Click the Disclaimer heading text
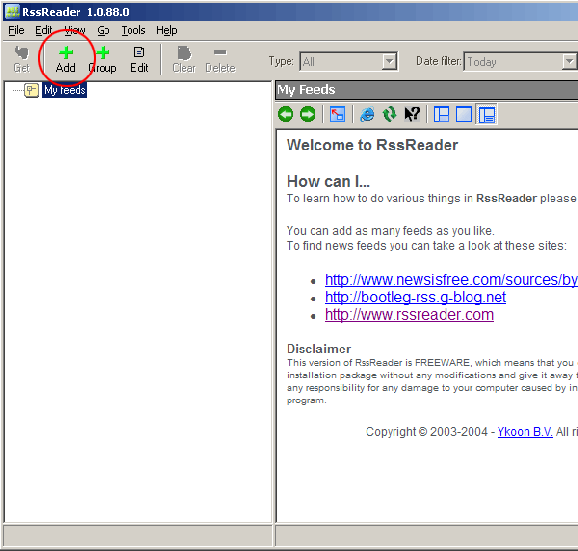 [319, 349]
